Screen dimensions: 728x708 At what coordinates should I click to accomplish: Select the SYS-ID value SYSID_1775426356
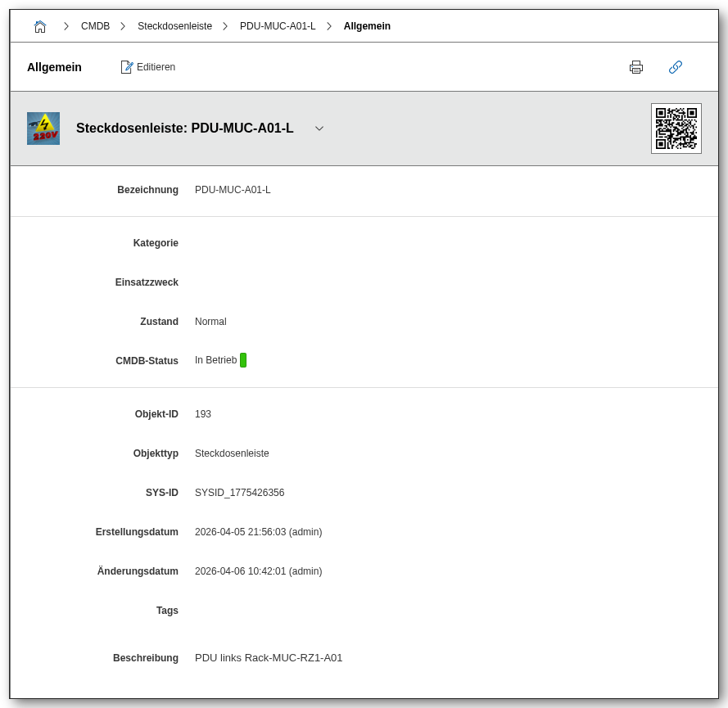pos(239,493)
